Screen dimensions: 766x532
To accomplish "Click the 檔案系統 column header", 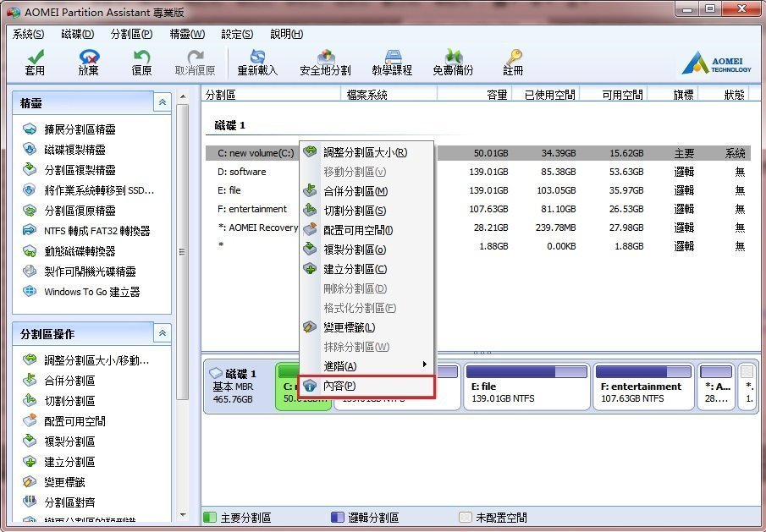I will coord(389,94).
